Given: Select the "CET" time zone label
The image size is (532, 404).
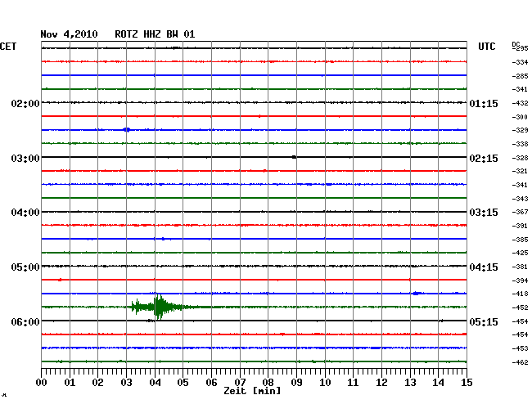Looking at the screenshot, I should (x=8, y=47).
